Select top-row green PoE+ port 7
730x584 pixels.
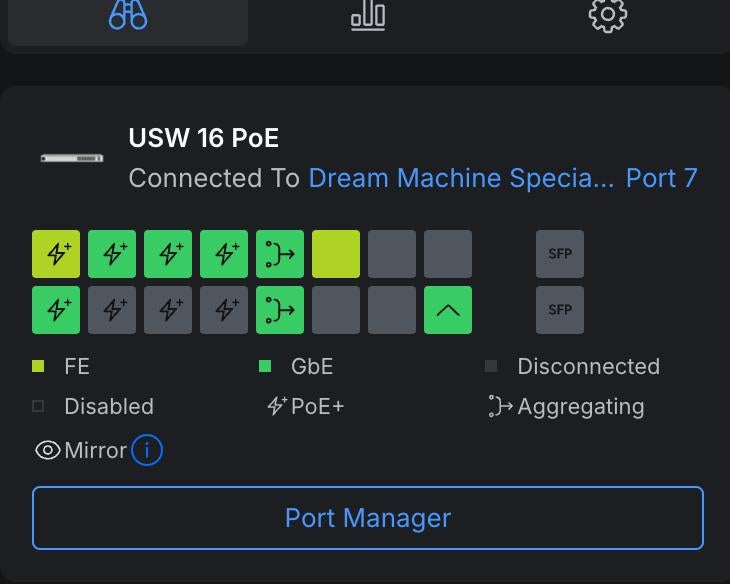tap(224, 254)
